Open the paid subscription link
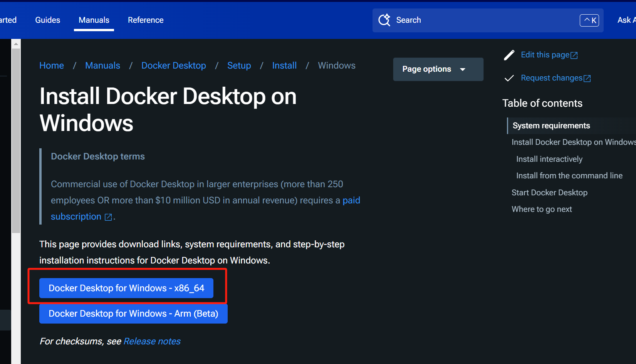The image size is (636, 364). pyautogui.click(x=351, y=200)
